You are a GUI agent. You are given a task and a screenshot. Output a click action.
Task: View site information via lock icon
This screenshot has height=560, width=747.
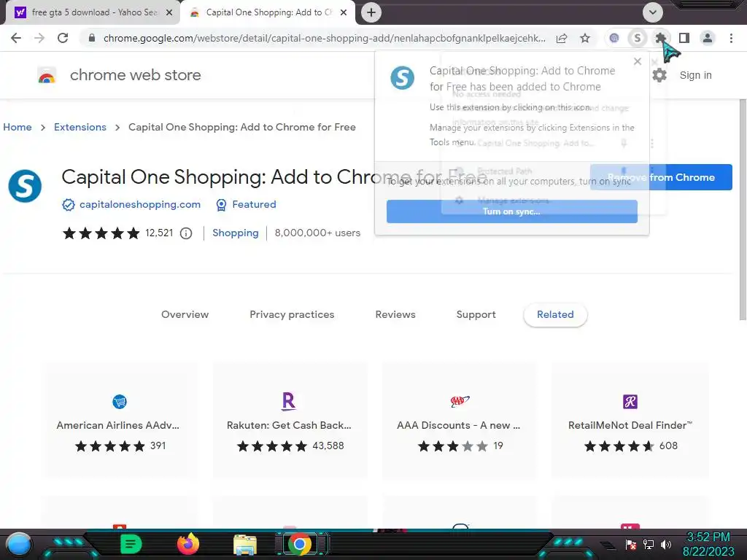(92, 38)
